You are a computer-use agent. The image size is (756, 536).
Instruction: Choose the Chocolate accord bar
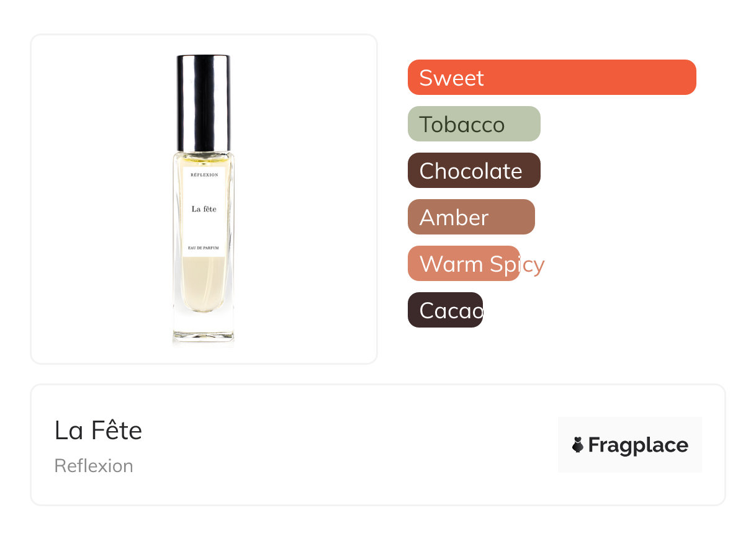474,171
